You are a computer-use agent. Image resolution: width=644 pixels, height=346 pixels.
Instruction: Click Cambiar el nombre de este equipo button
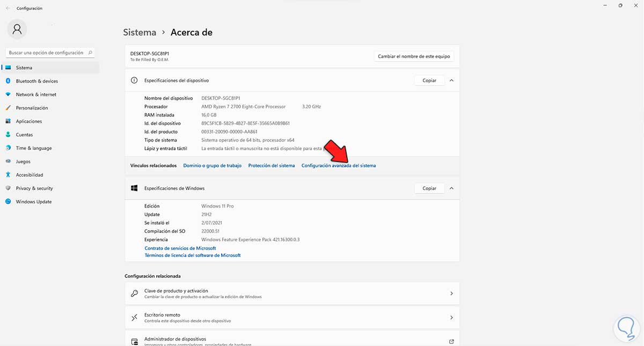(x=414, y=56)
